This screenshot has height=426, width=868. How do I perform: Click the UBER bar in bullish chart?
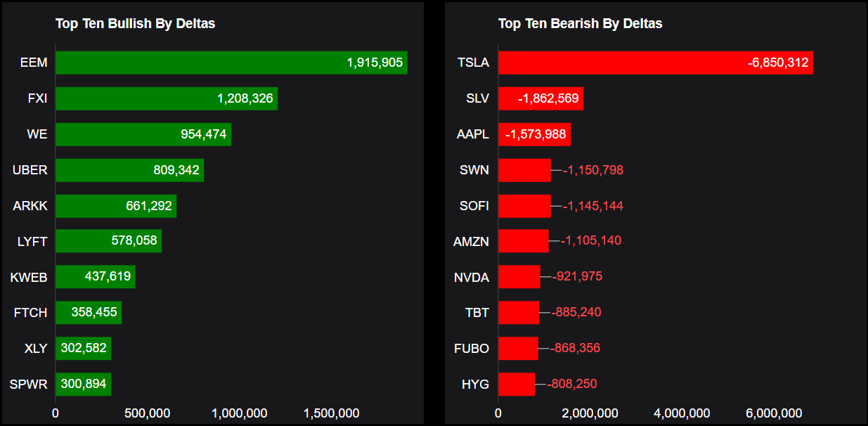[x=129, y=170]
